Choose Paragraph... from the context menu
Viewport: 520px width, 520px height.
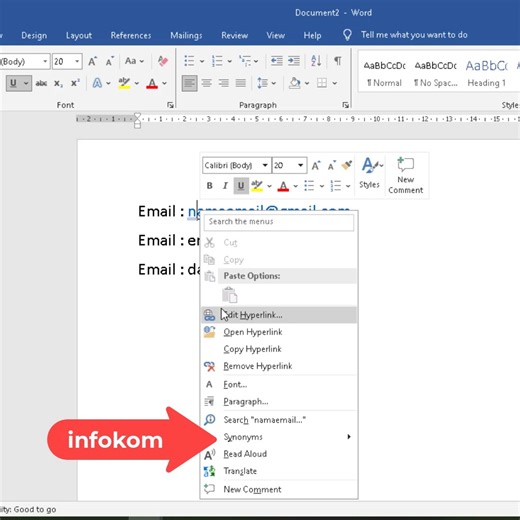click(279, 402)
